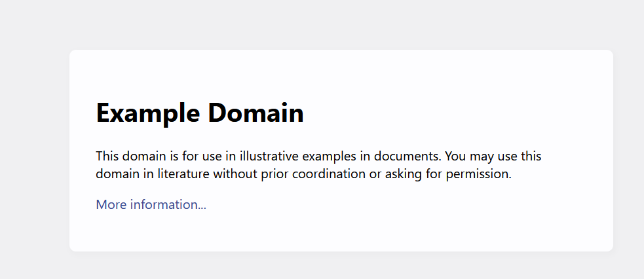Click the gray page background above the card
644x279 pixels.
(x=328, y=23)
